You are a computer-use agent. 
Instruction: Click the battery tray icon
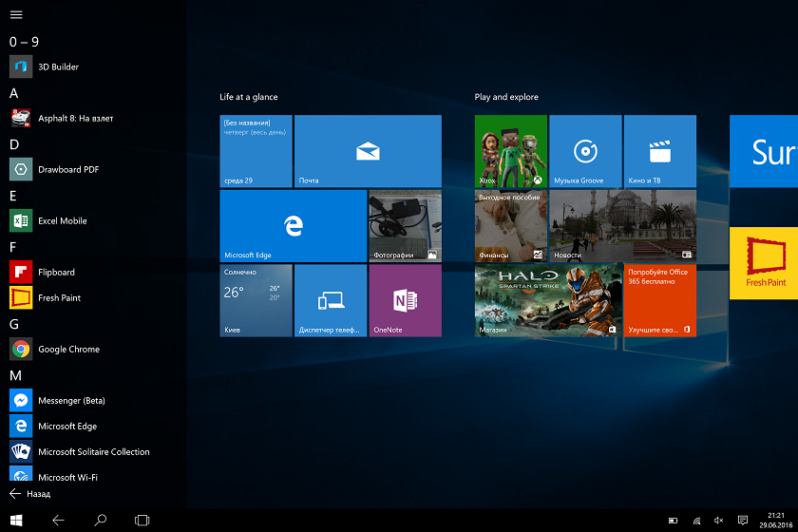click(x=673, y=521)
